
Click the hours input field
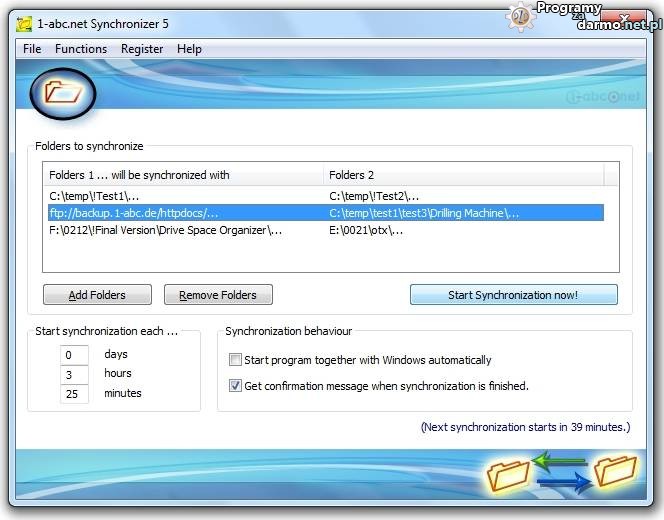(74, 374)
